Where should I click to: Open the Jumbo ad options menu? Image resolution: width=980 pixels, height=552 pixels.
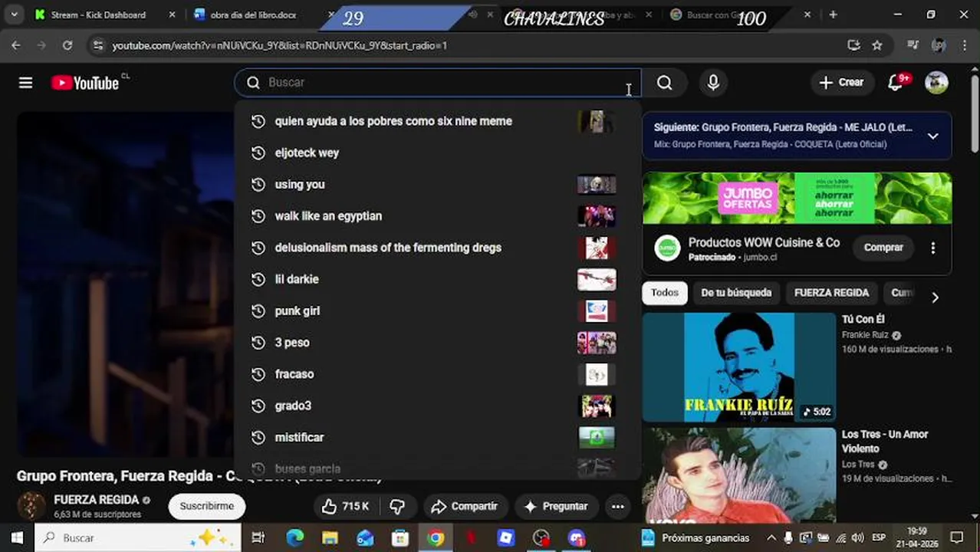933,248
